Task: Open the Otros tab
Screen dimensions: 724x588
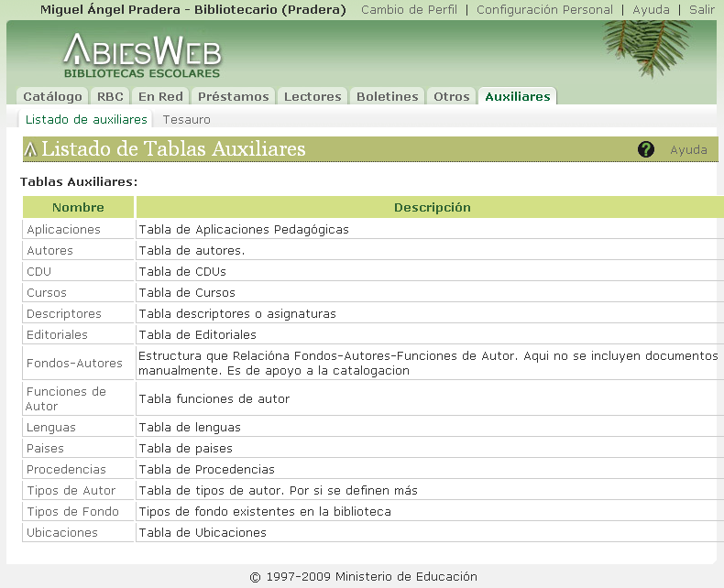Action: tap(452, 96)
